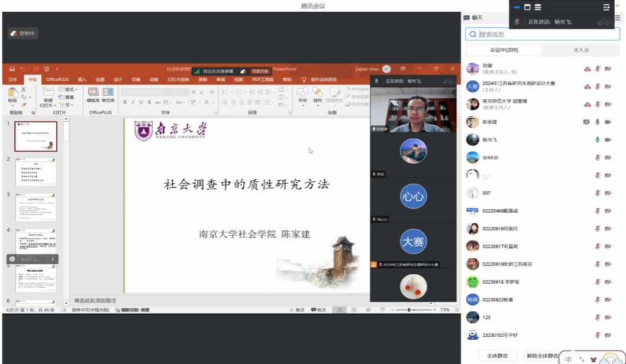Click the 重置 reset slide button
Screen dimensions: 626x364
coord(67,97)
